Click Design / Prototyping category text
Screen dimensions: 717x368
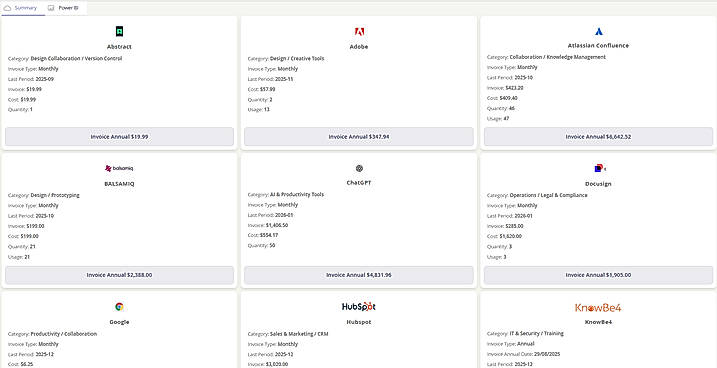55,195
